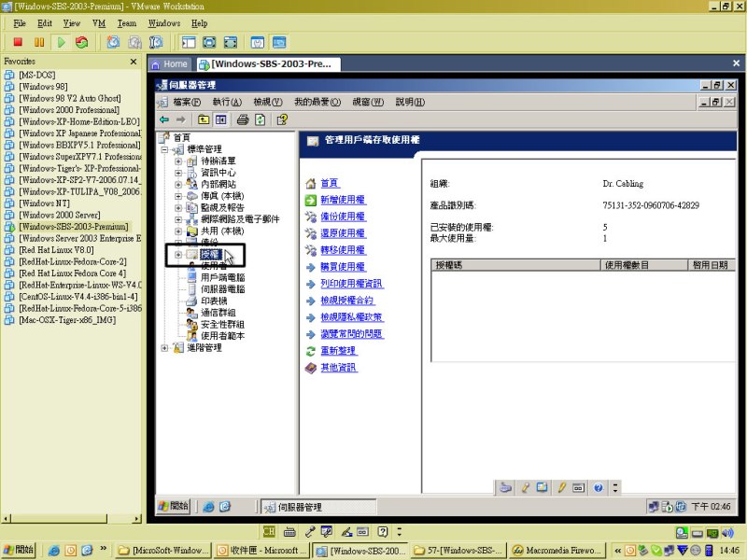
Task: Expand the 資訊中心 tree node
Action: tap(177, 173)
